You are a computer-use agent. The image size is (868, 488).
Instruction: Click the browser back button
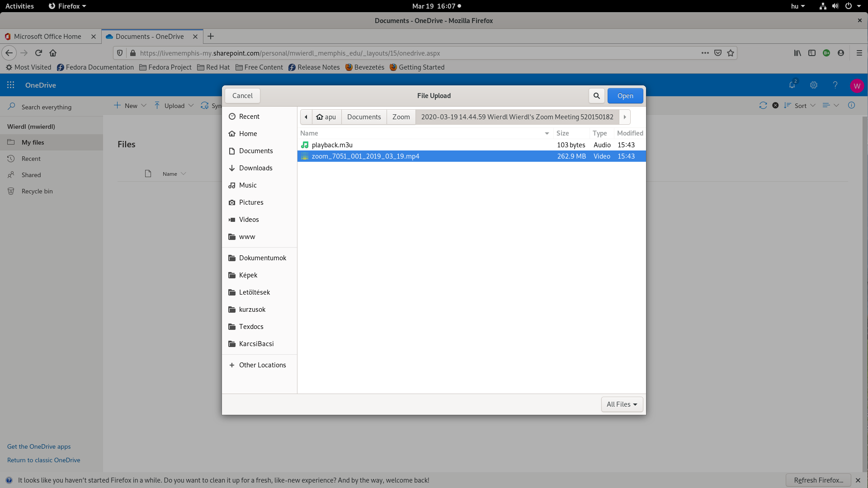click(x=9, y=53)
